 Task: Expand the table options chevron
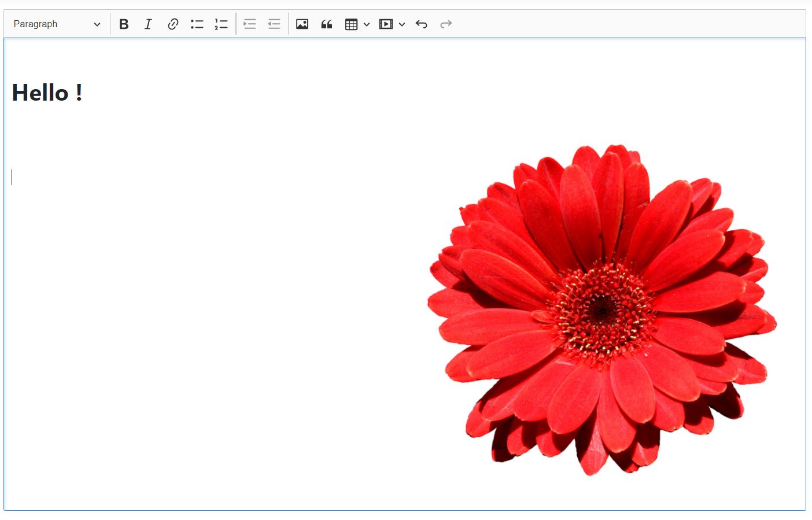click(367, 24)
